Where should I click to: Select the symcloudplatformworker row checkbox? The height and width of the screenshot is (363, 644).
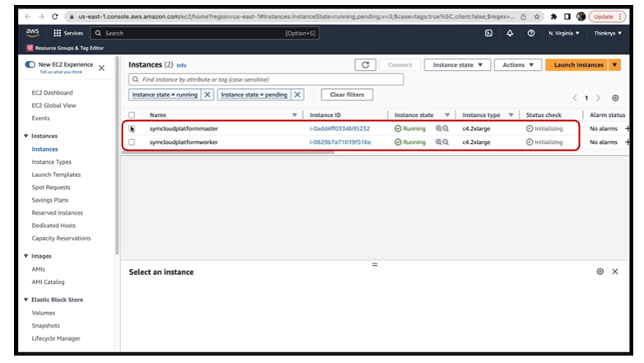[x=132, y=142]
